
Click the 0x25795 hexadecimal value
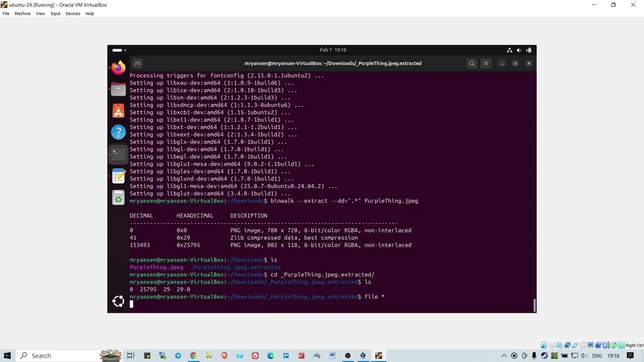click(188, 245)
